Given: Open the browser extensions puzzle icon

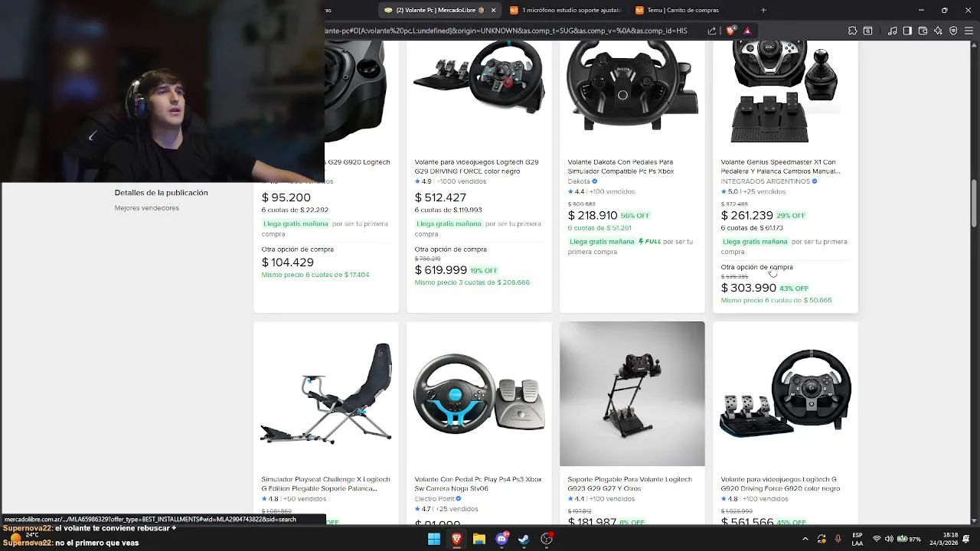Looking at the screenshot, I should click(852, 31).
